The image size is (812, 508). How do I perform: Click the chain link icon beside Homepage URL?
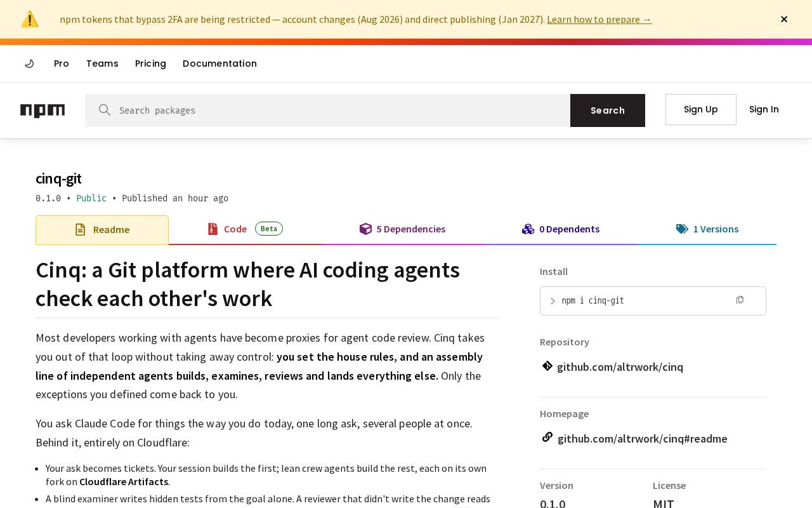coord(547,438)
